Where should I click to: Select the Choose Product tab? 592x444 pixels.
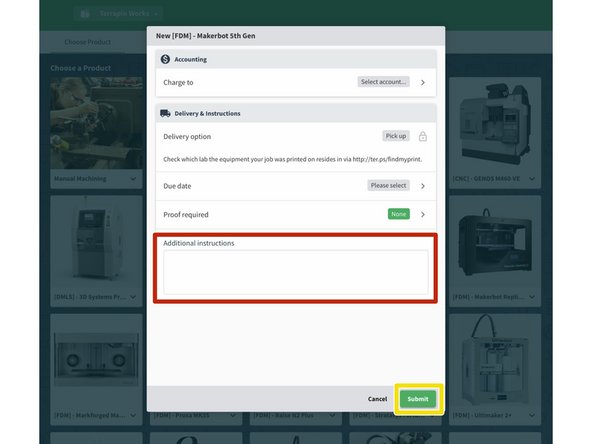point(88,42)
